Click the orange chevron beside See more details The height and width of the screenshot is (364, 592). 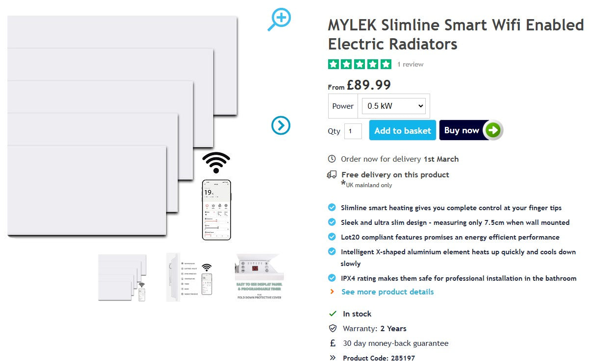(332, 291)
